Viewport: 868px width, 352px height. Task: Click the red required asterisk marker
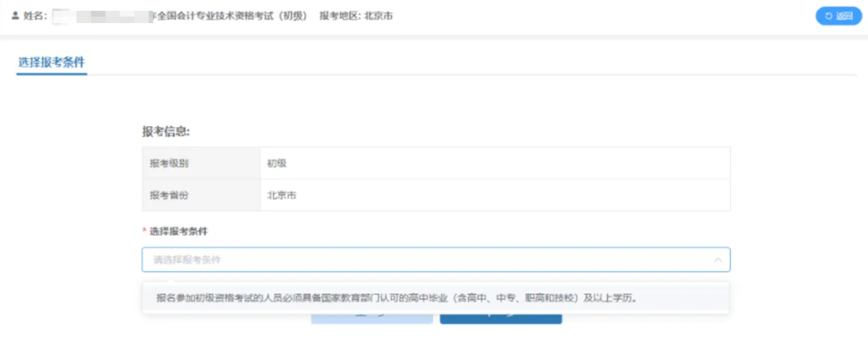click(144, 232)
